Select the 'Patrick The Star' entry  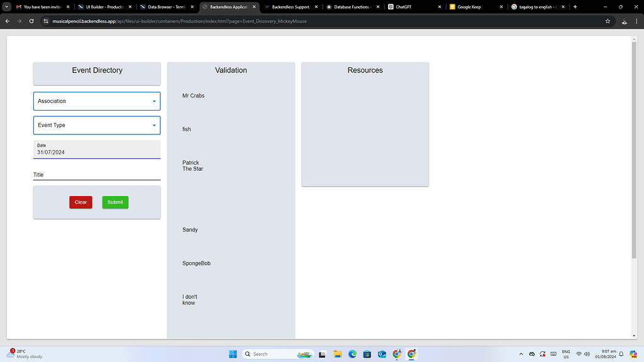tap(192, 166)
